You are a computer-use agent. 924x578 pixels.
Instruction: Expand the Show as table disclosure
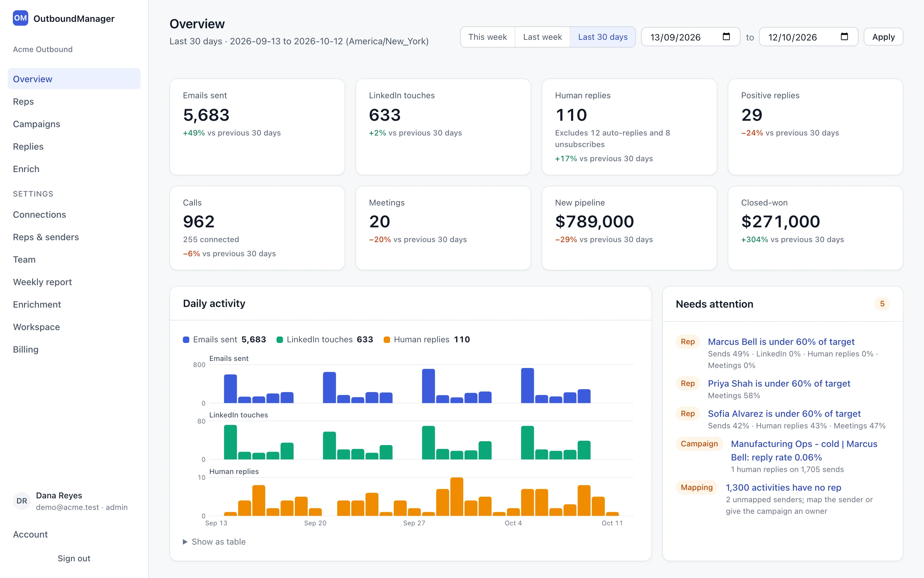click(214, 542)
